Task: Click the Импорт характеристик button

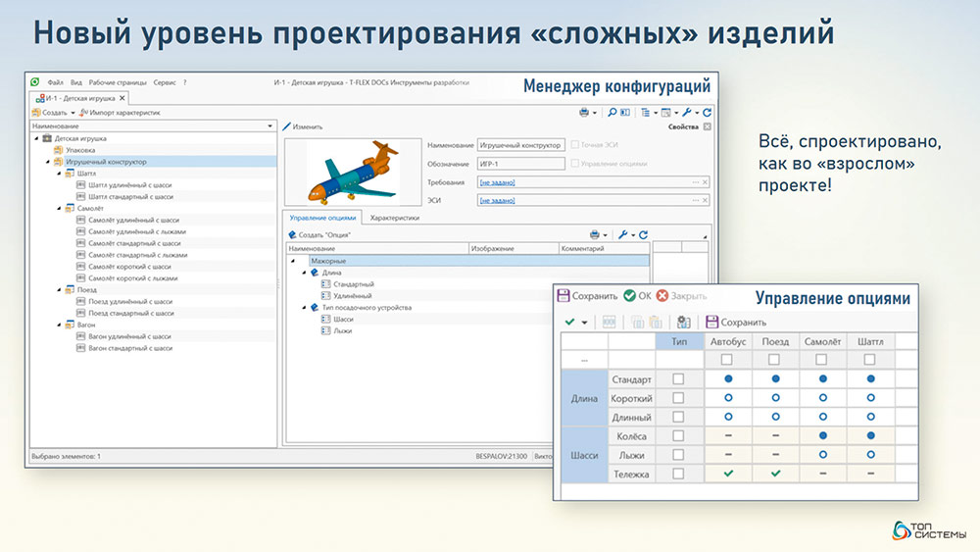Action: (120, 113)
